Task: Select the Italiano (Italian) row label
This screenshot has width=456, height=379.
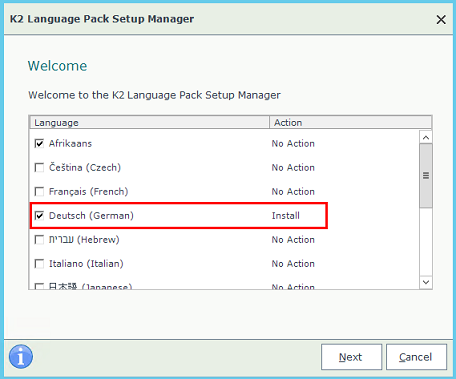Action: pyautogui.click(x=86, y=264)
